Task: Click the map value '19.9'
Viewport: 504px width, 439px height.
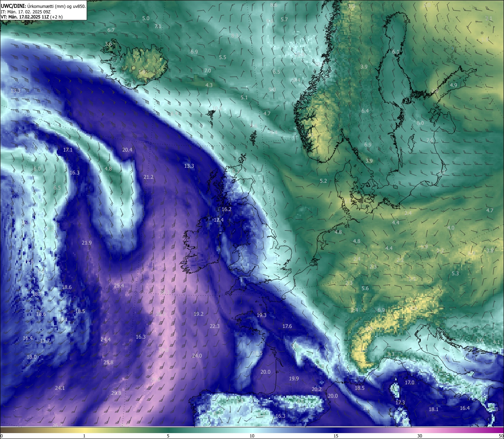Action: click(294, 378)
